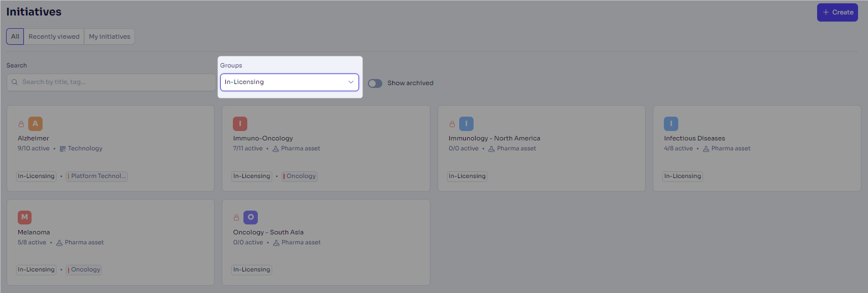Open the Groups dropdown showing In-Licensing
This screenshot has height=293, width=868.
tap(289, 82)
